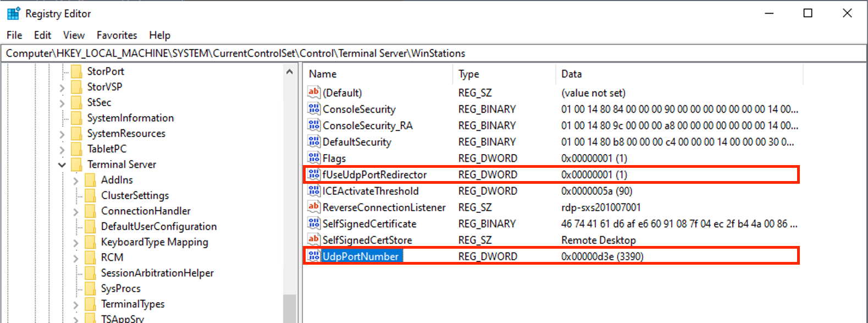
Task: Click the (Default) string value icon
Action: point(314,92)
